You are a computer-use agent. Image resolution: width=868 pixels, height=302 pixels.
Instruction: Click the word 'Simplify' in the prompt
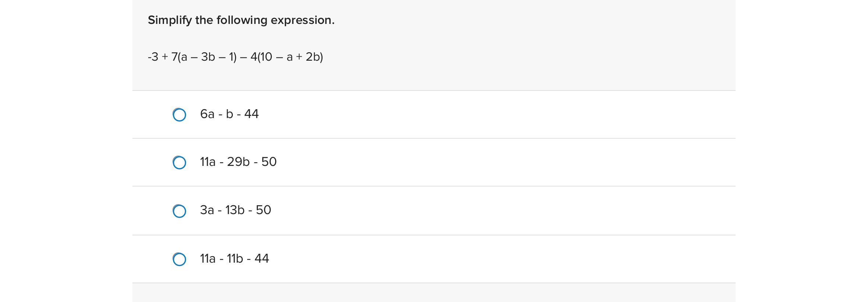pos(170,20)
